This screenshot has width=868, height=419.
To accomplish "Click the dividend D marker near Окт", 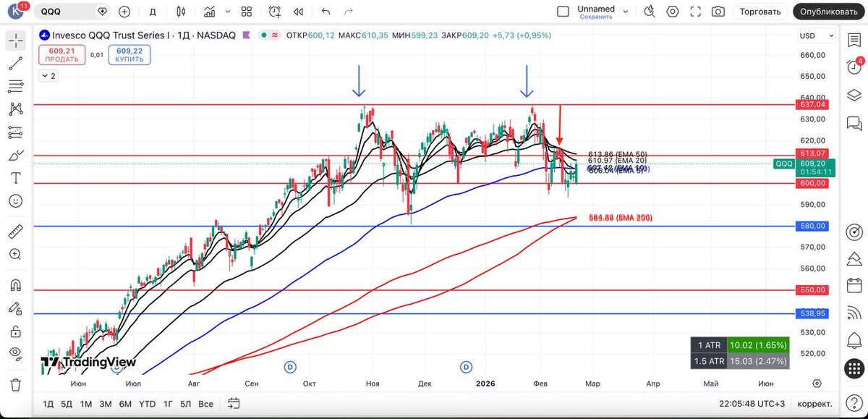I will pos(290,367).
